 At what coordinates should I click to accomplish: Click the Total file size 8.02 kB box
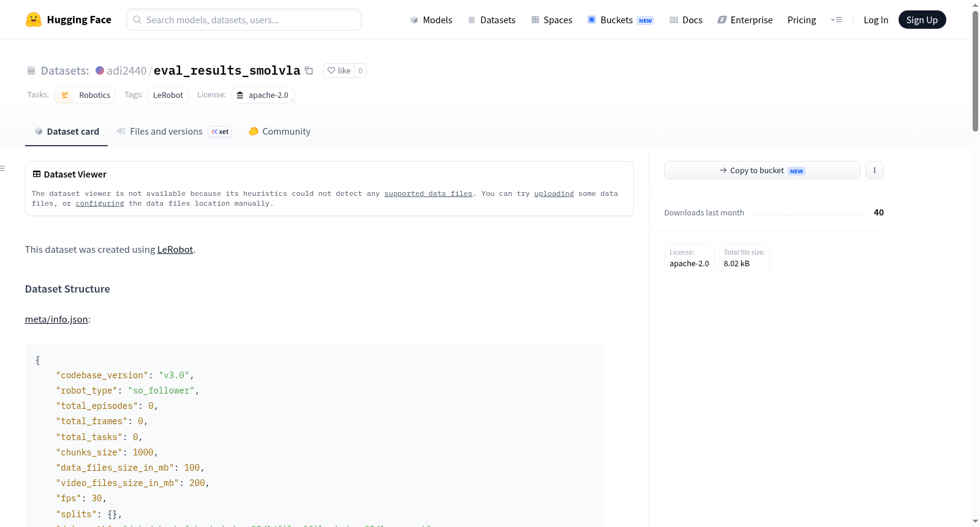744,258
